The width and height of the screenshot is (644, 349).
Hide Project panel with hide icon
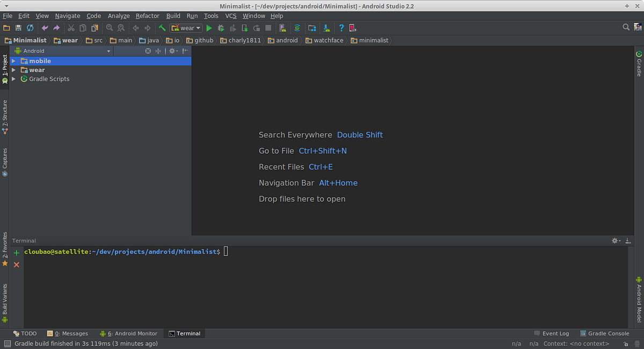(185, 51)
